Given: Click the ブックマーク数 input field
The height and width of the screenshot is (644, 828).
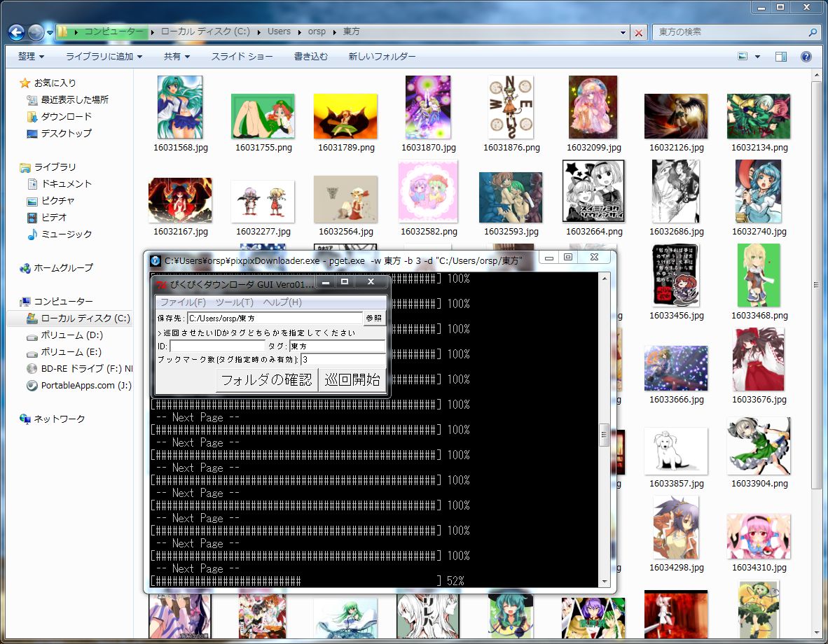Looking at the screenshot, I should click(343, 360).
